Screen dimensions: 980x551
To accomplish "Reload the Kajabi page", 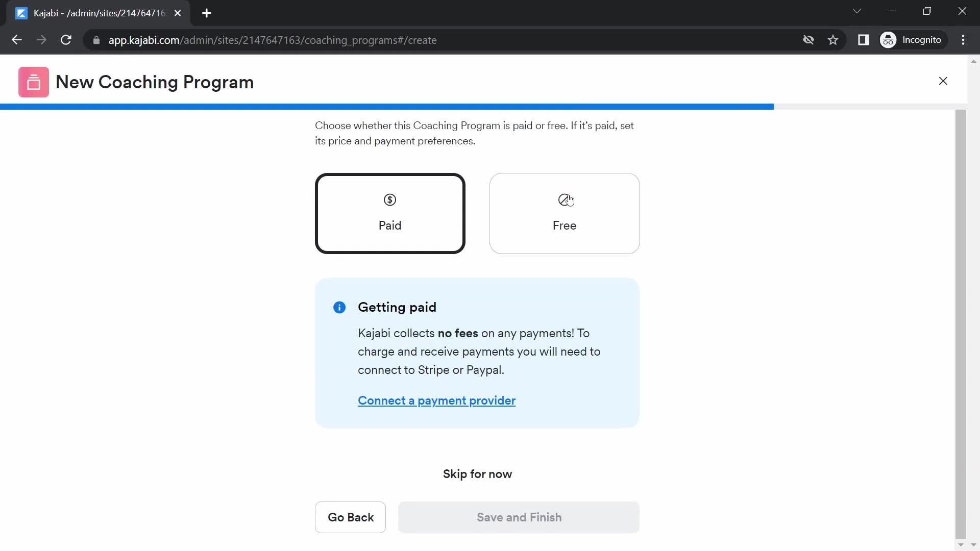I will click(x=66, y=40).
